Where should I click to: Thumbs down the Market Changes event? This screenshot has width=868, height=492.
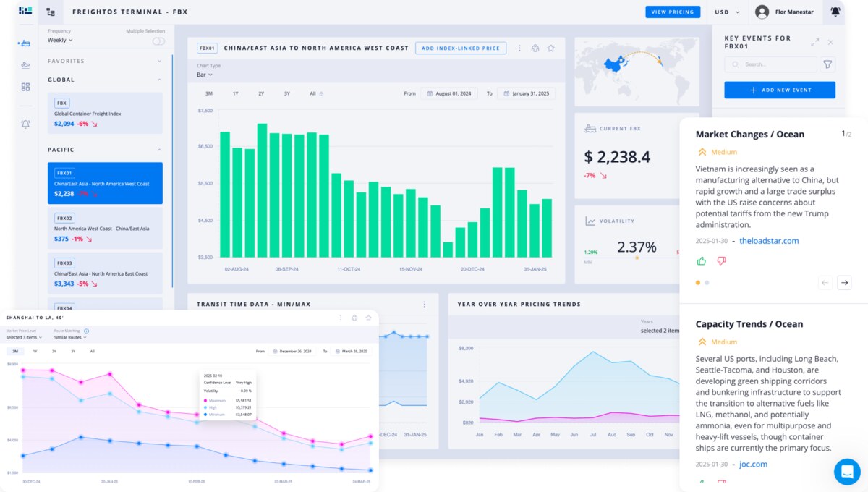721,260
